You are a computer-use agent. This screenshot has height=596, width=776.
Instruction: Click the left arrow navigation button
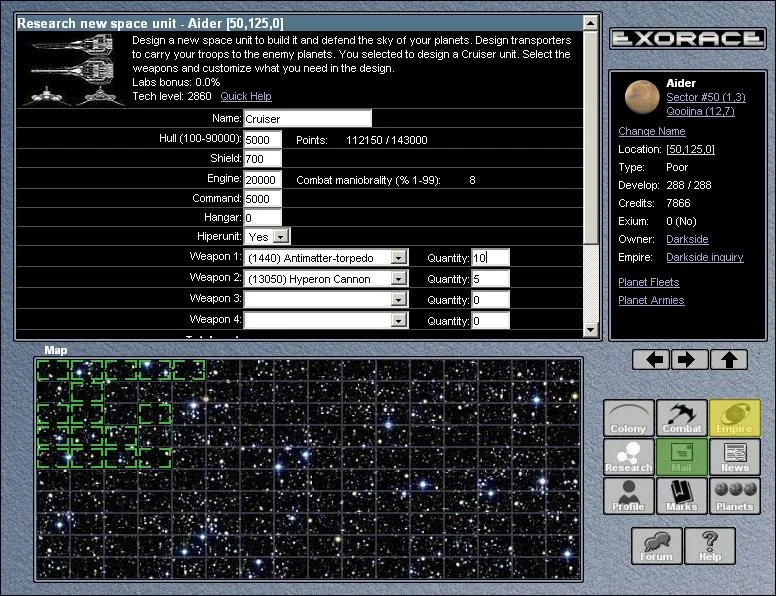[x=651, y=360]
